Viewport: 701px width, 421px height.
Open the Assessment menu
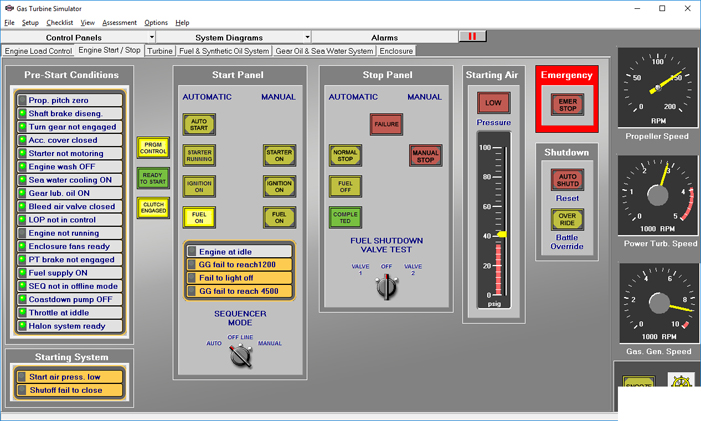coord(119,22)
